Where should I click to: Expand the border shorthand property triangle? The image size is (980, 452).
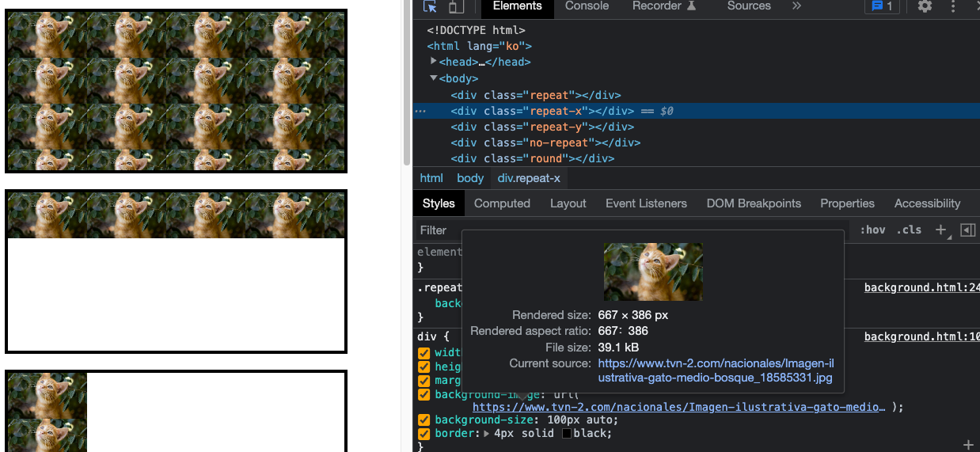[x=487, y=433]
